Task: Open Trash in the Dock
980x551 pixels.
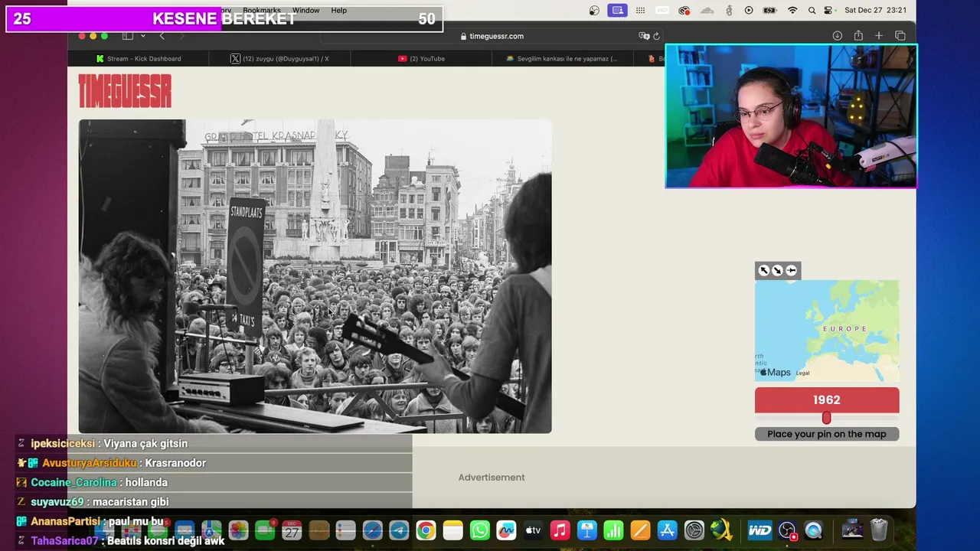Action: (x=879, y=530)
